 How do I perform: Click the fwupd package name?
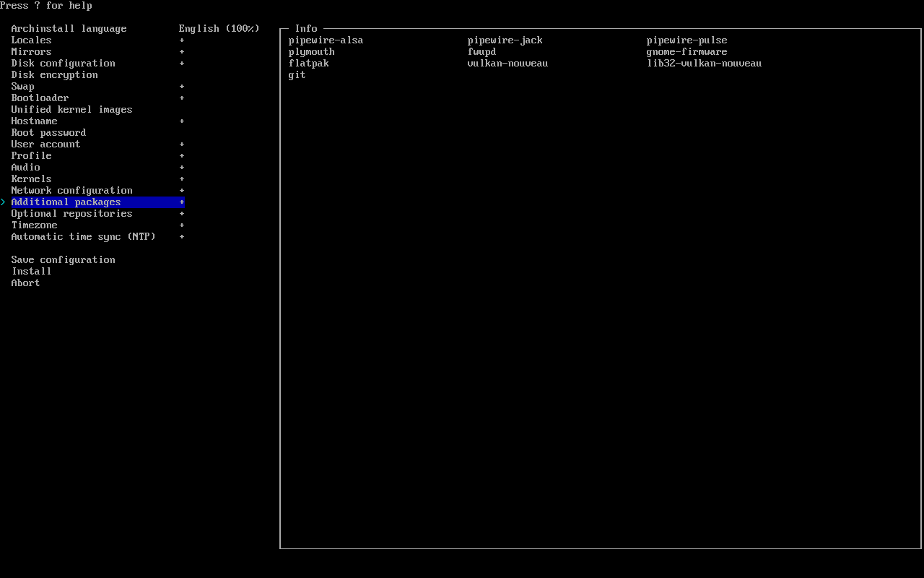481,52
